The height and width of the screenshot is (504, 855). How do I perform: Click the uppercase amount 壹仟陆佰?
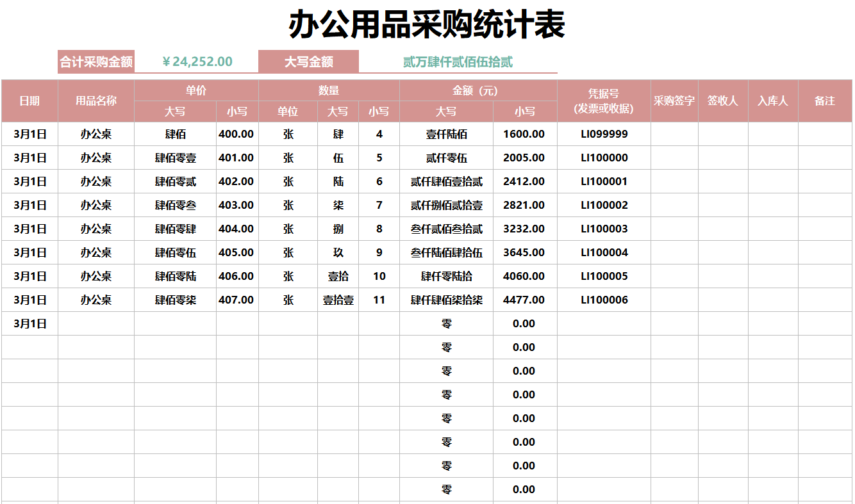click(446, 134)
